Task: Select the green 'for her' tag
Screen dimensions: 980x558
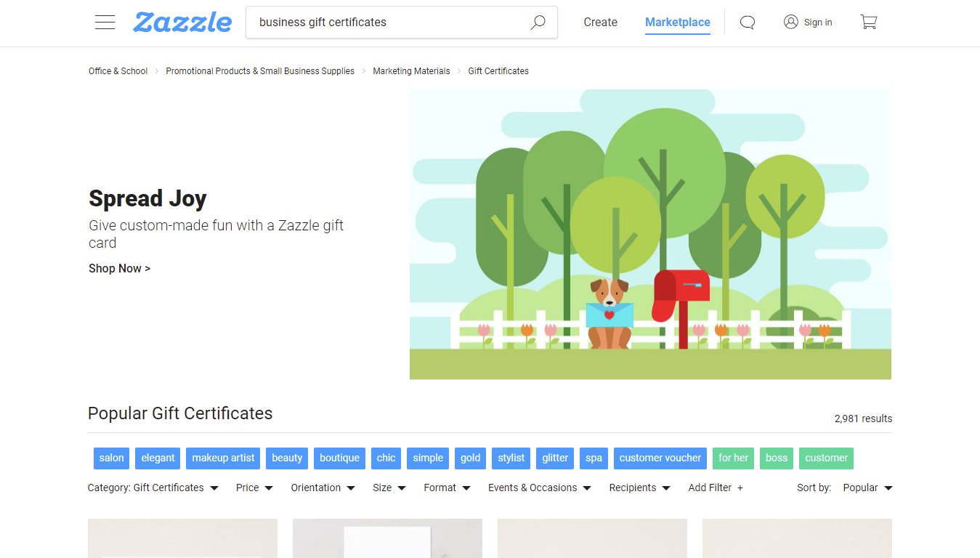Action: [x=733, y=458]
